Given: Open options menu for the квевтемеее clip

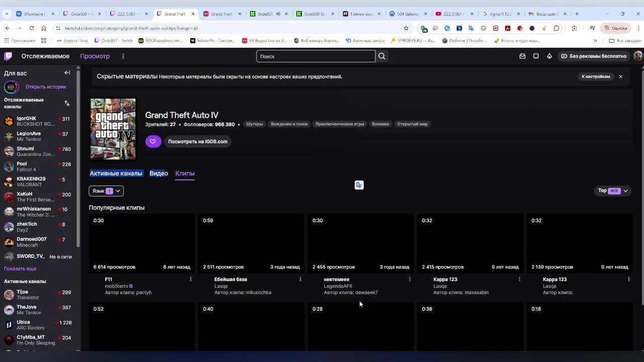Looking at the screenshot, I should [x=410, y=279].
